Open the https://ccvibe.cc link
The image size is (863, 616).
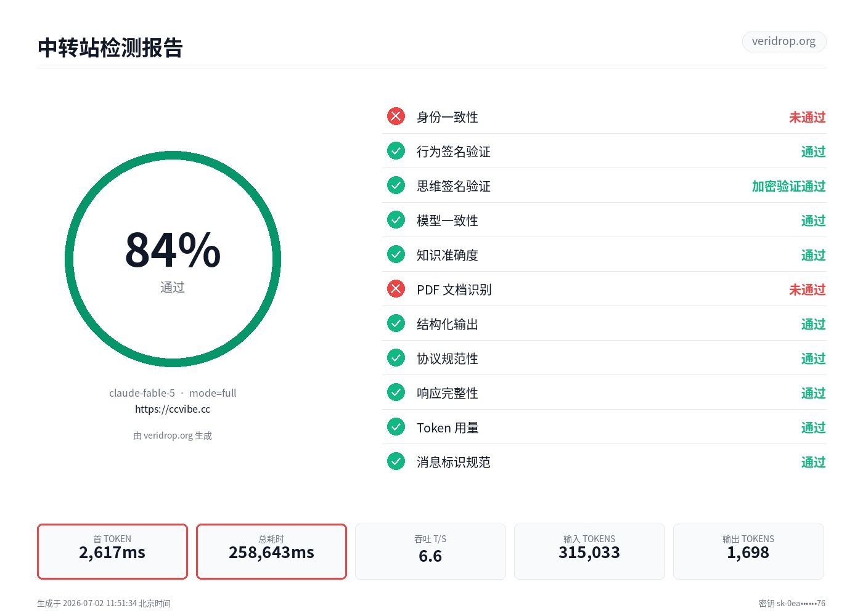tap(173, 409)
